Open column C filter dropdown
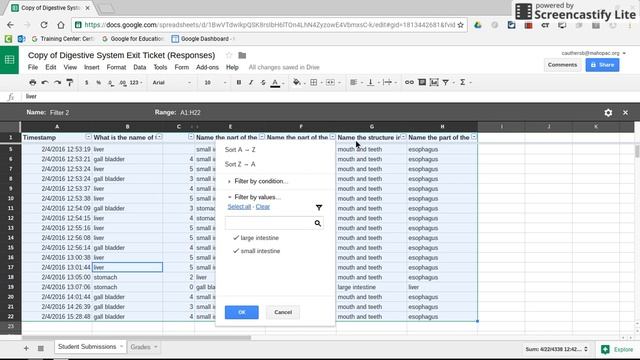This screenshot has height=360, width=640. (191, 137)
